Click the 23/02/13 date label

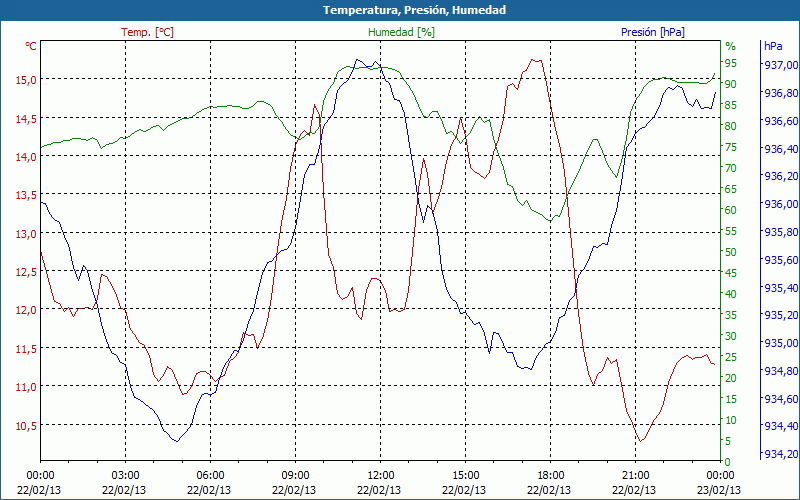719,490
